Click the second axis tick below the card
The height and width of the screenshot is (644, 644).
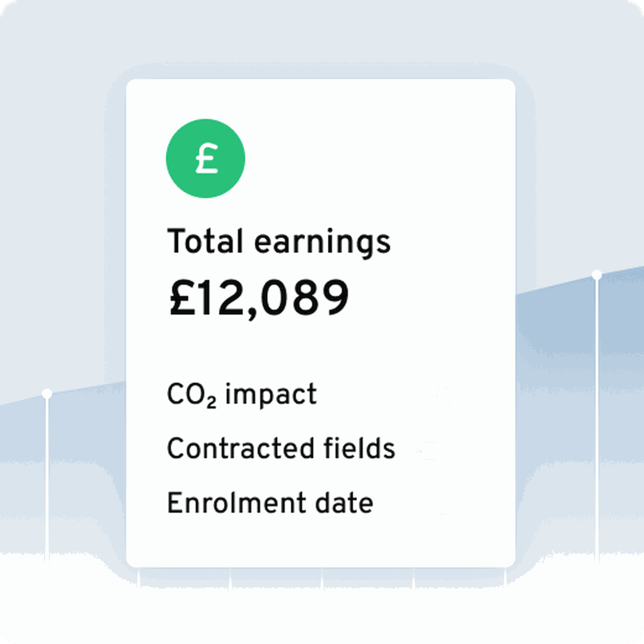pos(230,579)
